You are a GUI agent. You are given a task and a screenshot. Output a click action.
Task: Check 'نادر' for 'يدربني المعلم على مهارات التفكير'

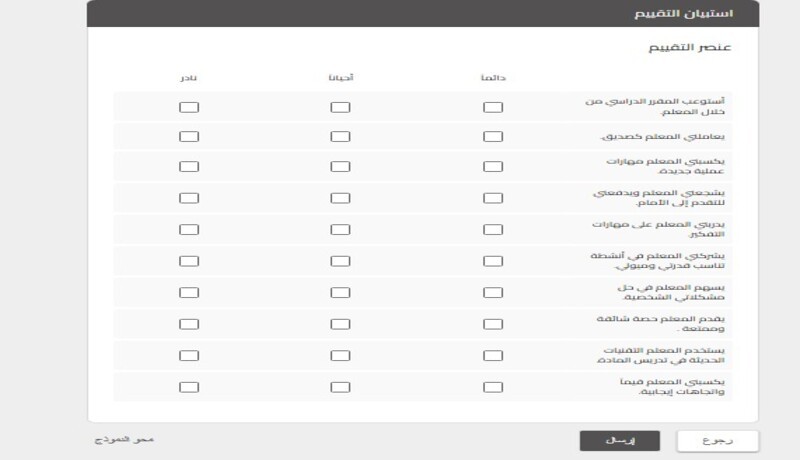tap(189, 230)
